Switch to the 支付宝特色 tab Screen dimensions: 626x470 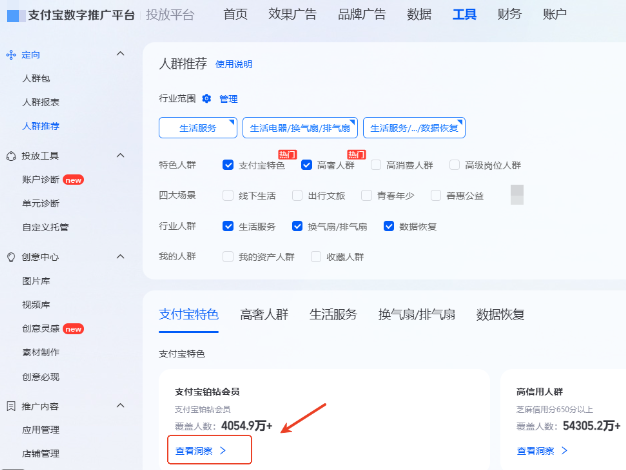pos(189,315)
